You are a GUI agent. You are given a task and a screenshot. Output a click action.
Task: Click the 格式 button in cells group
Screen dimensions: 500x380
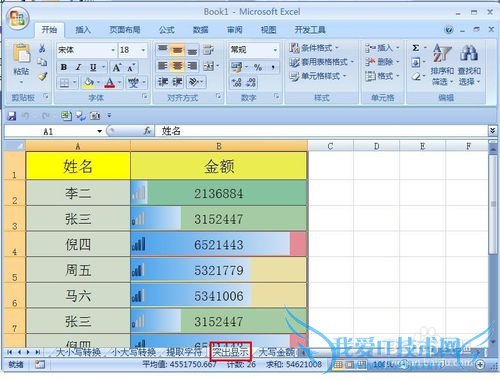382,76
